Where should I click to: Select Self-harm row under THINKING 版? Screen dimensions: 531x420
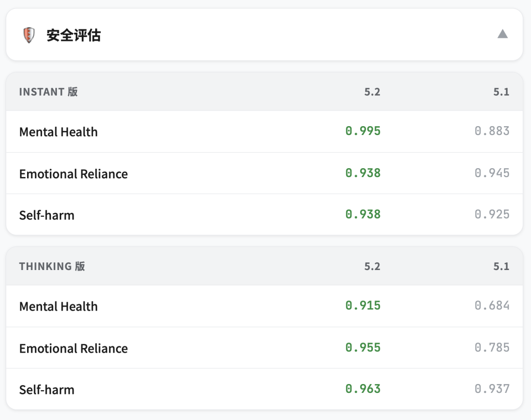[47, 390]
